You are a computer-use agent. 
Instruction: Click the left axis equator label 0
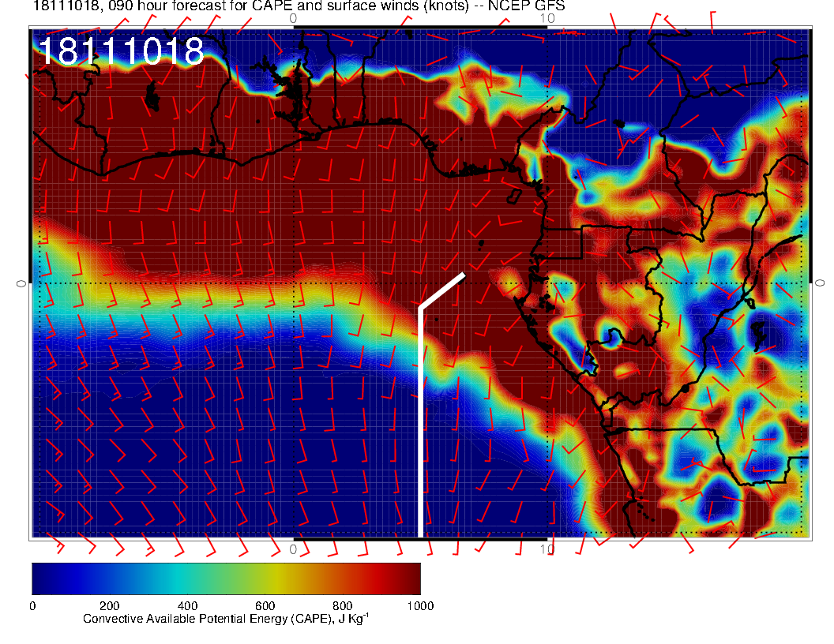(x=21, y=283)
